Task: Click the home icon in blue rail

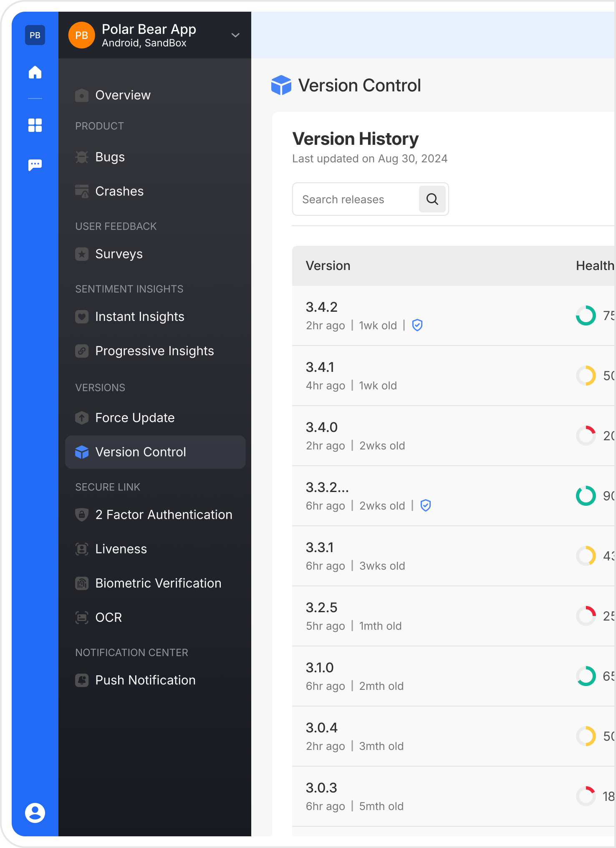Action: [x=35, y=72]
